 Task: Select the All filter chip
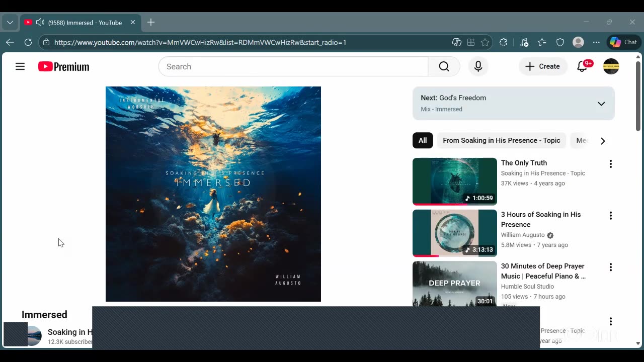423,140
